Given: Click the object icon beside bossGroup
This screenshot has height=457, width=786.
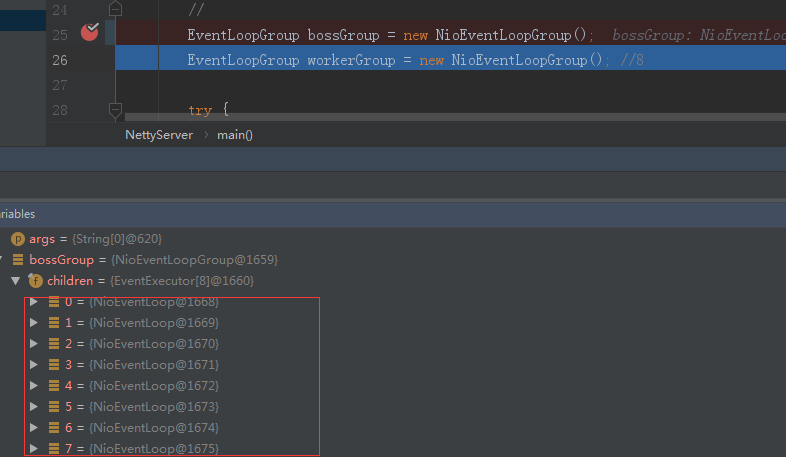Looking at the screenshot, I should [x=18, y=260].
